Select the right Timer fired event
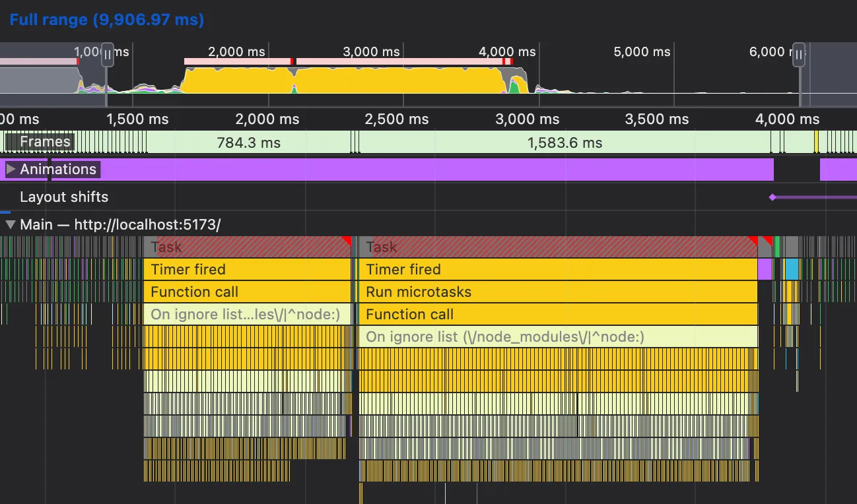This screenshot has width=857, height=504. pos(558,270)
